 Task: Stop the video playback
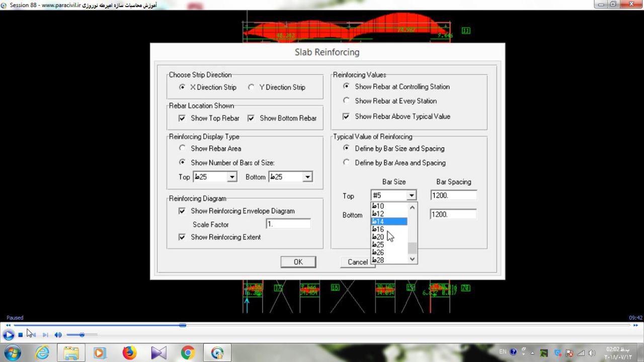20,335
